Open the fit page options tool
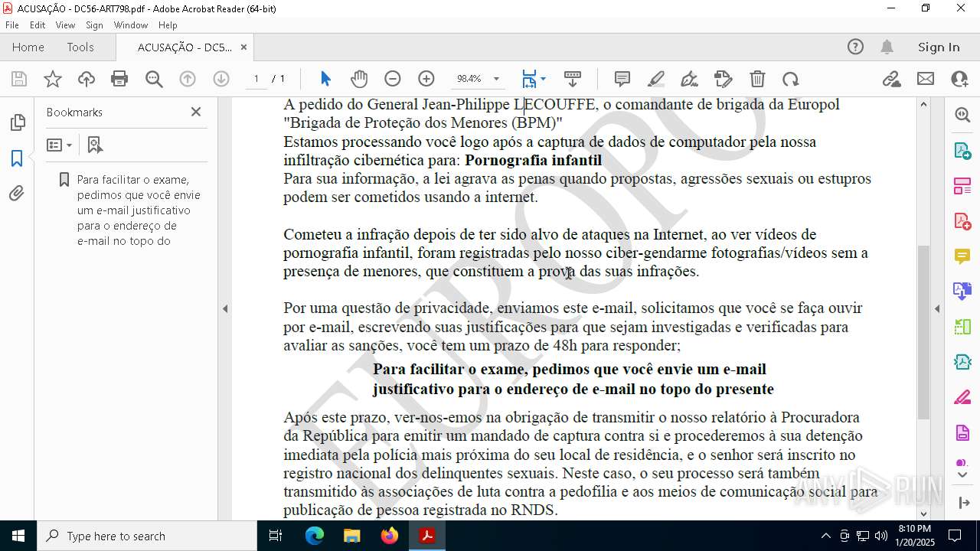Screen dimensions: 980x551 [x=534, y=79]
